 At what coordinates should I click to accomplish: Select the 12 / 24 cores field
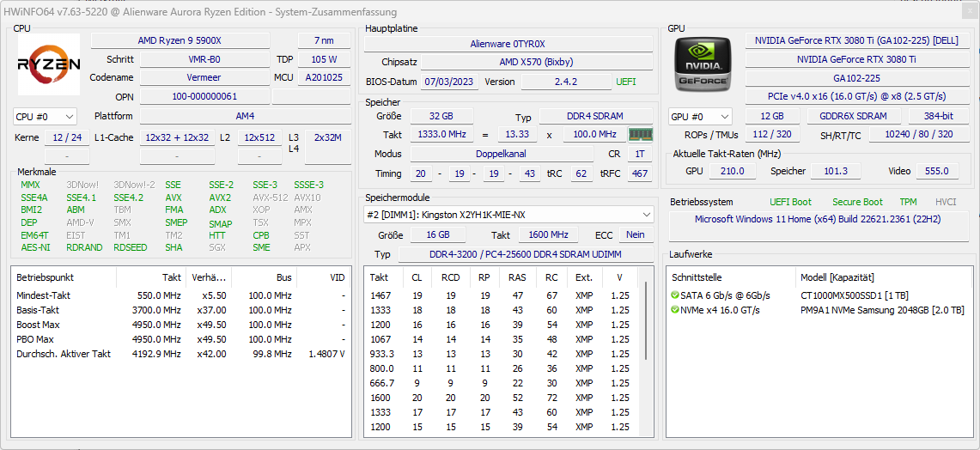tap(67, 137)
